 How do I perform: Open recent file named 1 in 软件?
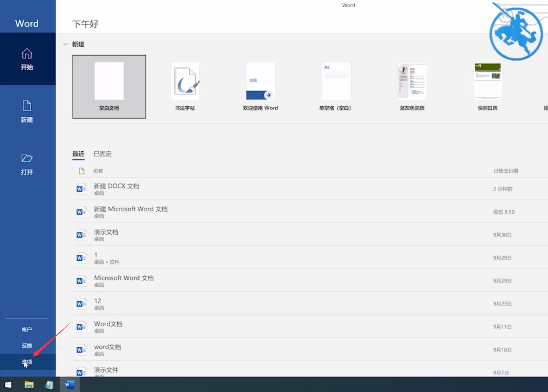(310, 258)
